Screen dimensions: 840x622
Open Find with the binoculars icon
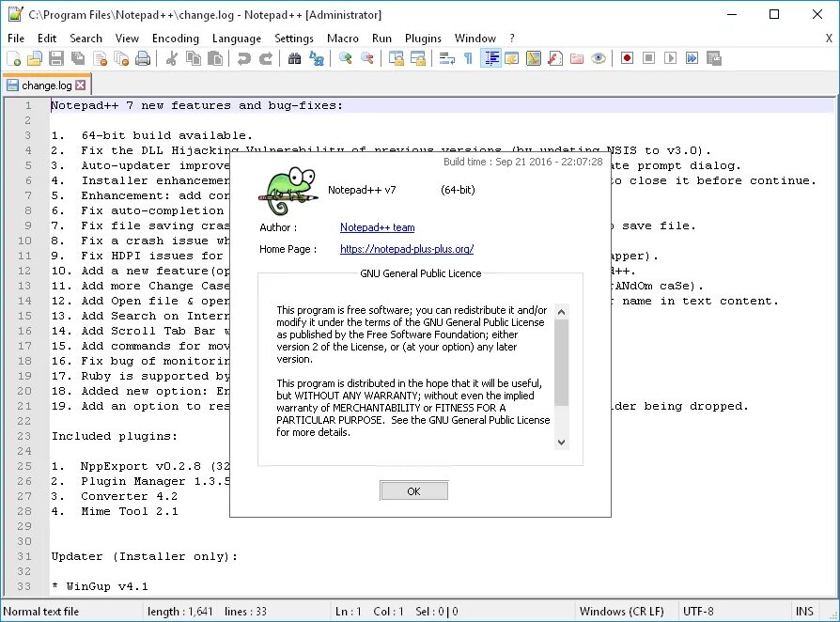click(294, 58)
